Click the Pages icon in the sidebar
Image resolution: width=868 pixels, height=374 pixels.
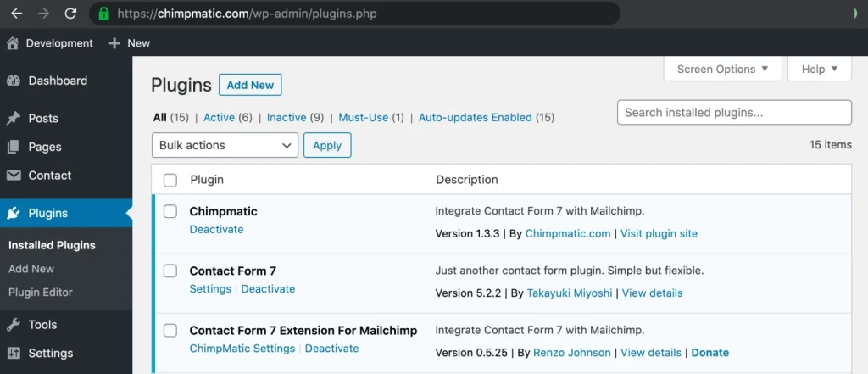pos(14,148)
